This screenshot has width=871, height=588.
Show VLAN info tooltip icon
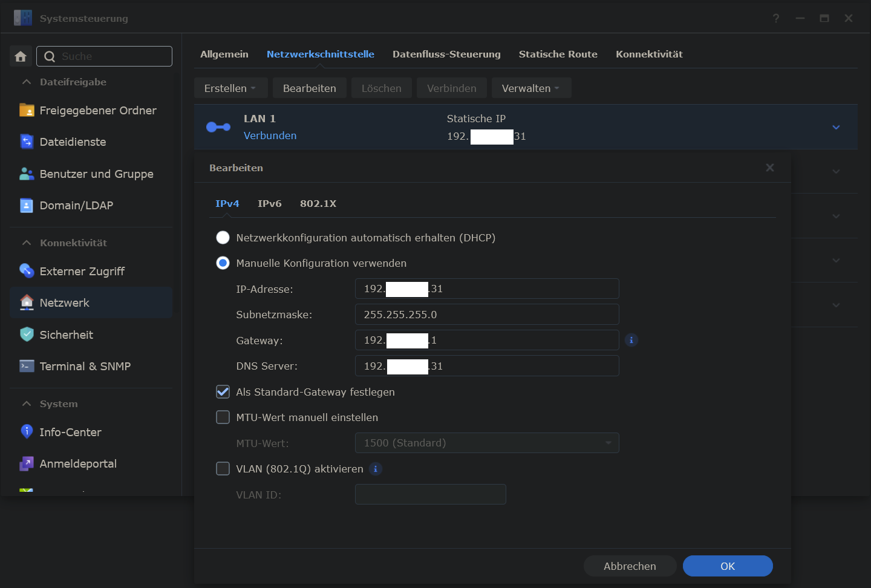(x=376, y=469)
